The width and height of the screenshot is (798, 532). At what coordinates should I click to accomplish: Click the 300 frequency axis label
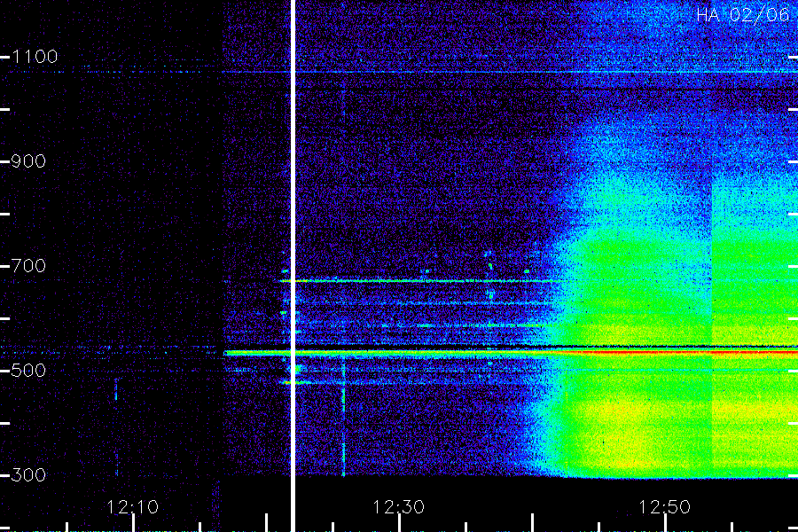[x=28, y=475]
